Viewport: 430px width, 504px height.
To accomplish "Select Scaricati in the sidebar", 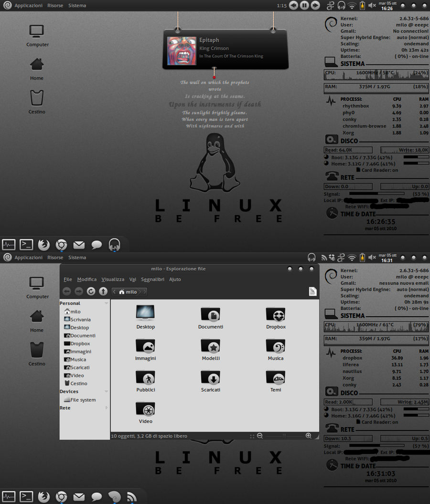I will [77, 367].
